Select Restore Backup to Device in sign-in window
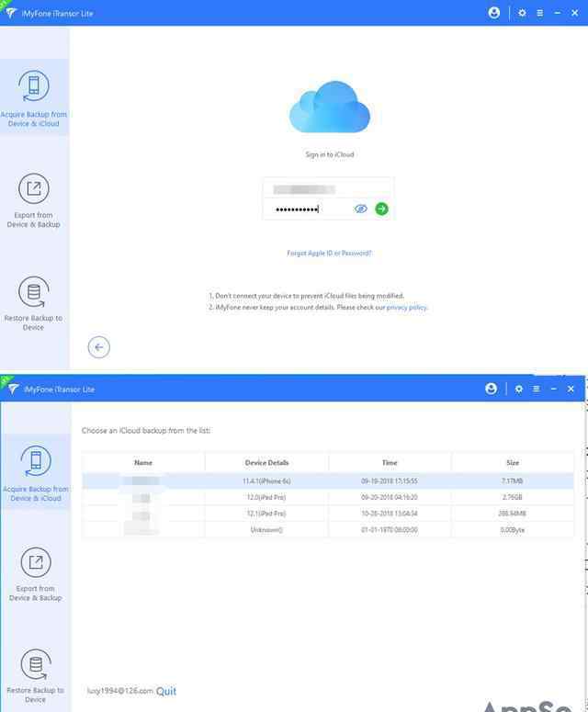This screenshot has height=712, width=588. 34,303
